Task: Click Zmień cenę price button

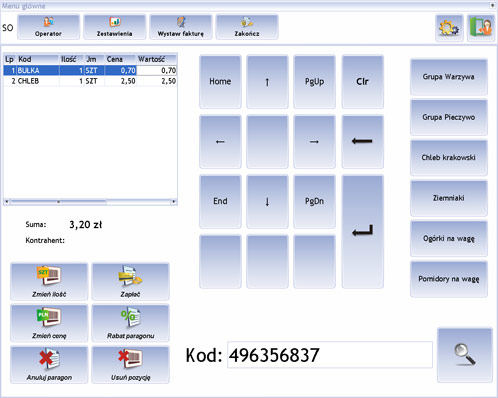Action: click(x=49, y=323)
